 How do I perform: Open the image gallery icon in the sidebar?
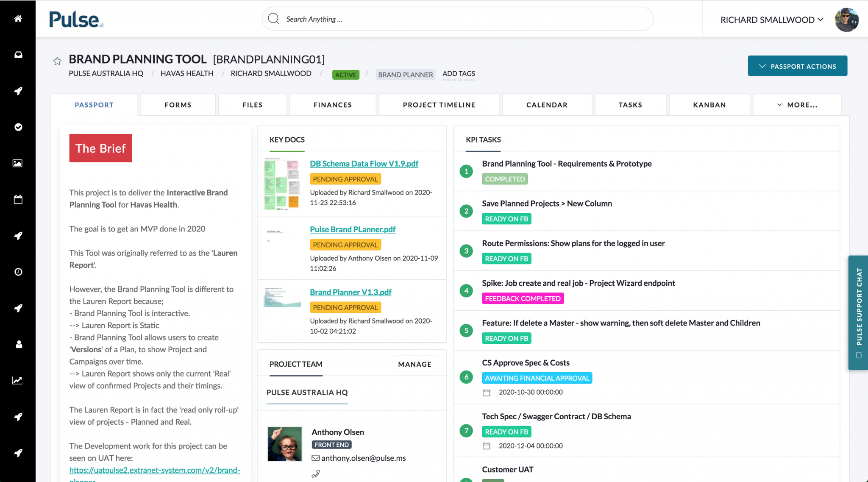pos(18,163)
